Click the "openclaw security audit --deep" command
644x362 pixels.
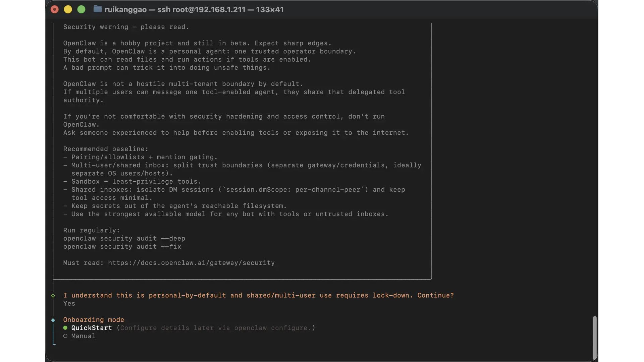pyautogui.click(x=124, y=239)
